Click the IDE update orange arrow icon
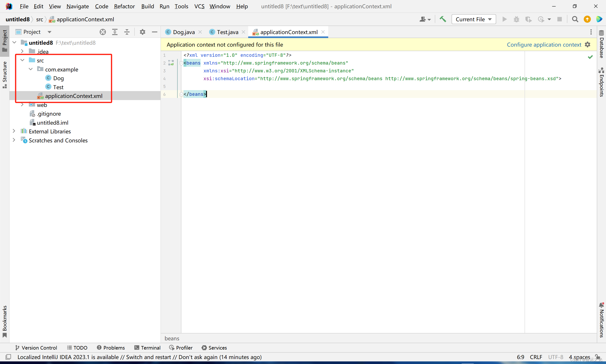The height and width of the screenshot is (364, 606). coord(587,19)
